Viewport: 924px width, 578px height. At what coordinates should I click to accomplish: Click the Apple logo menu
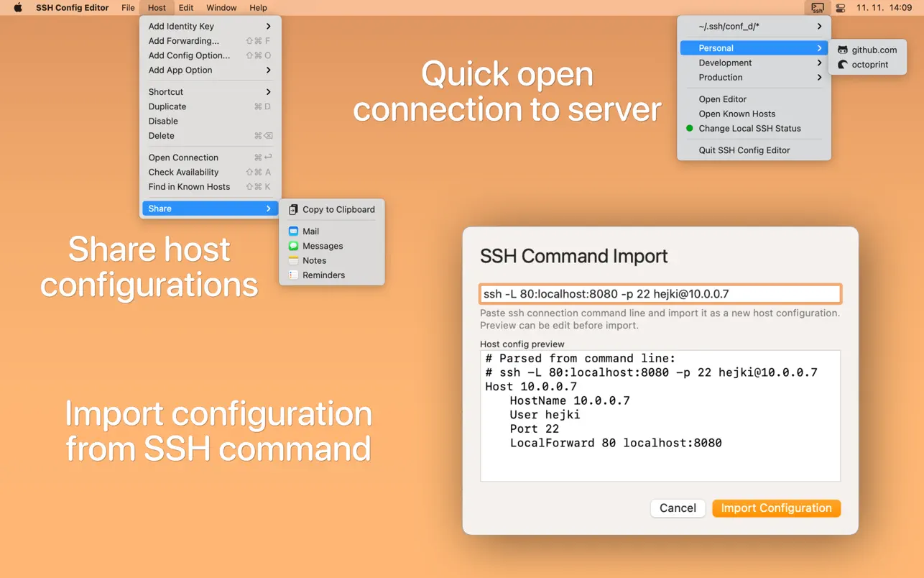pos(18,8)
